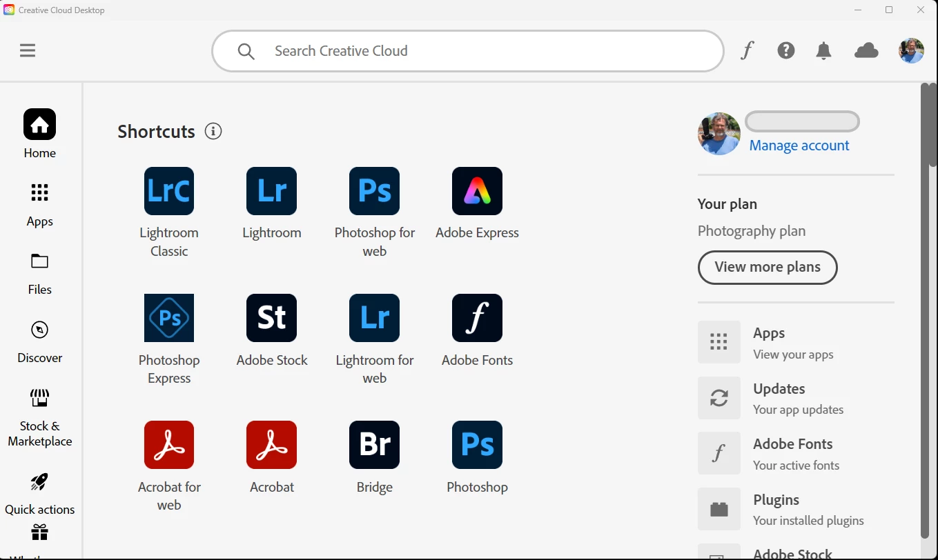Open the Adobe Express shortcut
This screenshot has width=938, height=560.
477,203
